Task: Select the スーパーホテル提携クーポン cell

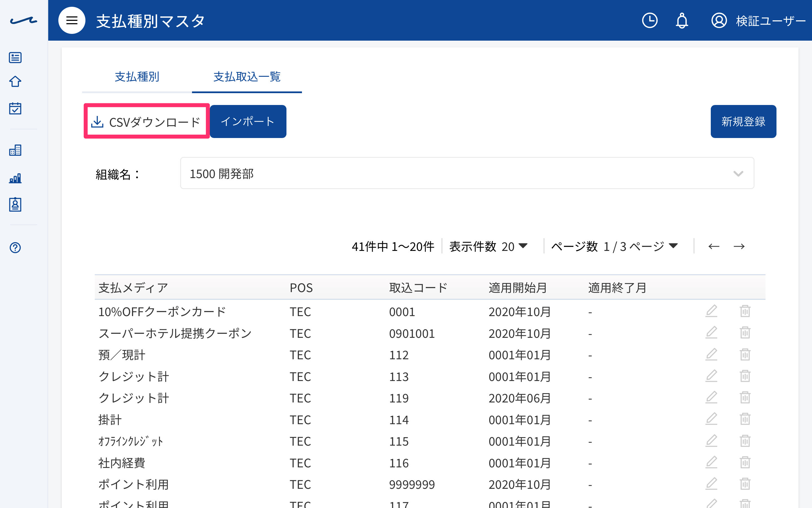Action: [175, 333]
